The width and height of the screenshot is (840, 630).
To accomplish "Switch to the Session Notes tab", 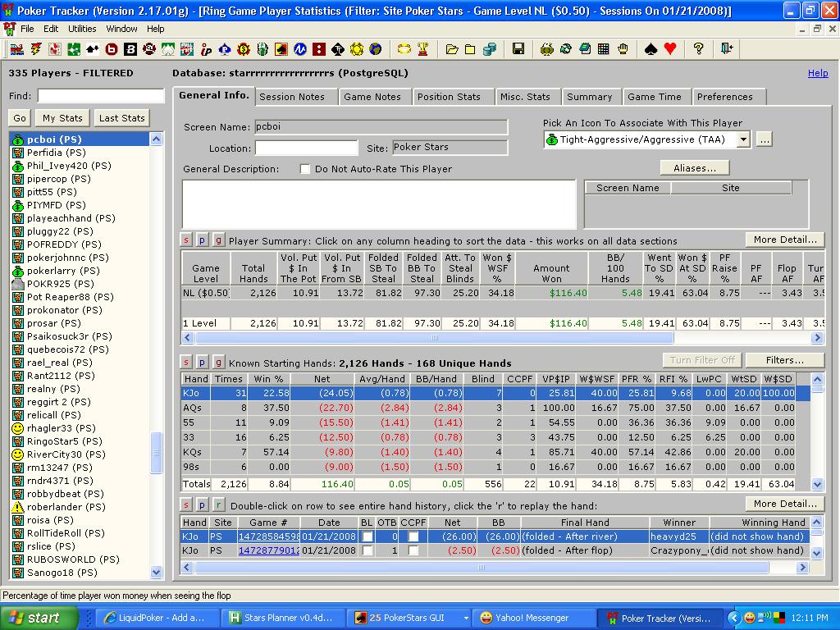I will 292,97.
